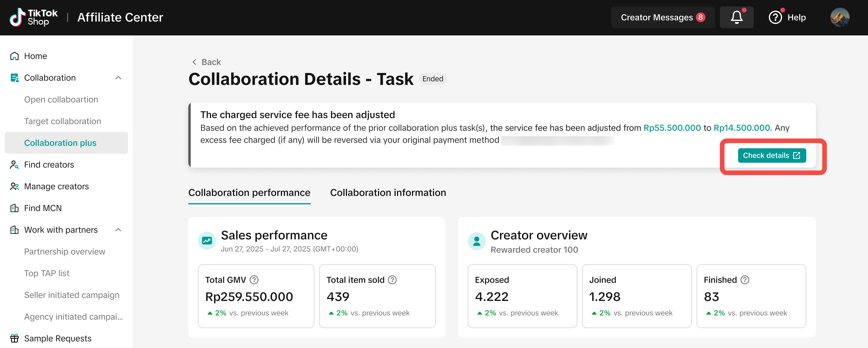Collapse the Work with partners section
This screenshot has width=868, height=348.
[x=118, y=230]
